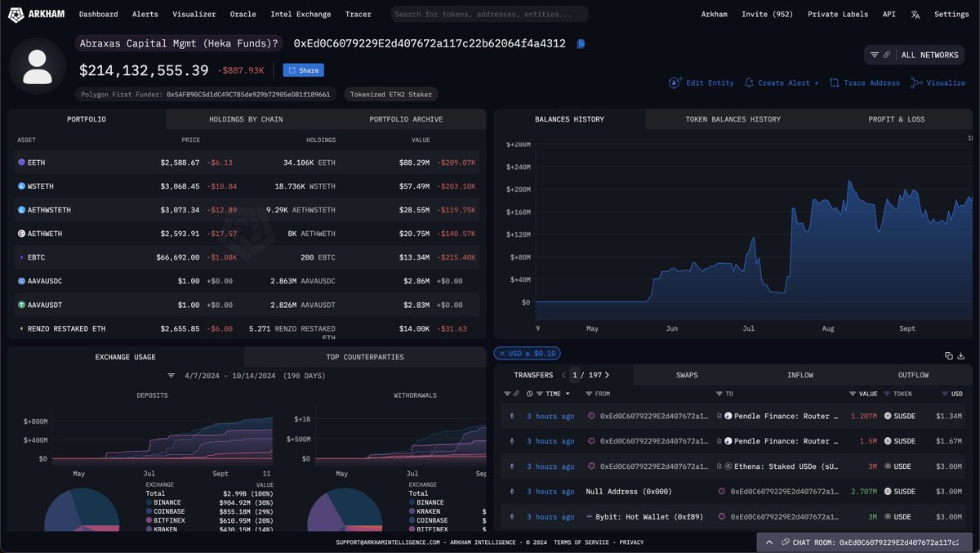Screen dimensions: 980x553
Task: Click the blue Share button
Action: [x=303, y=70]
